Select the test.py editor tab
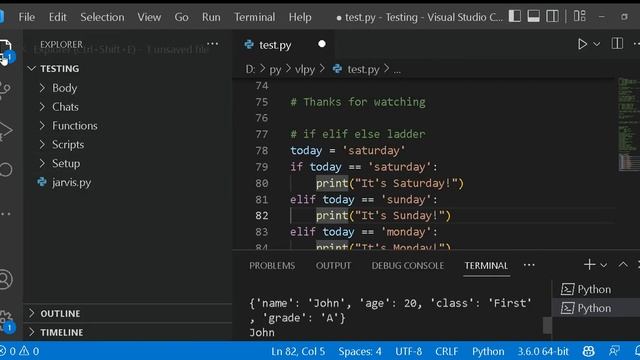This screenshot has height=360, width=640. tap(283, 44)
